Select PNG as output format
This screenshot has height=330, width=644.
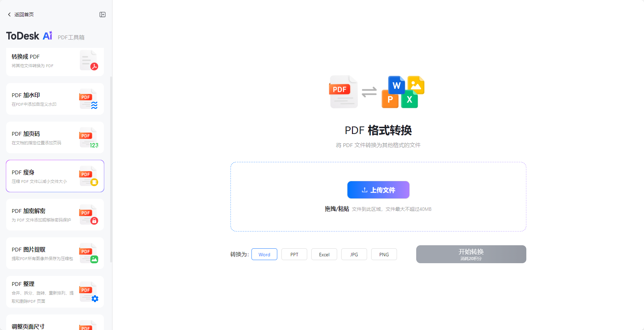click(384, 254)
